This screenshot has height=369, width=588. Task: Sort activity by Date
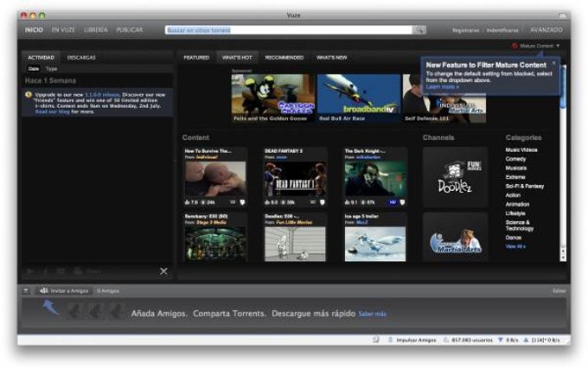(34, 69)
